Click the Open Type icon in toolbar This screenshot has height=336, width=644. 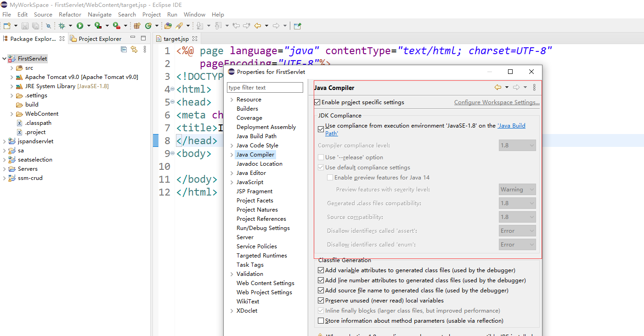pos(168,26)
